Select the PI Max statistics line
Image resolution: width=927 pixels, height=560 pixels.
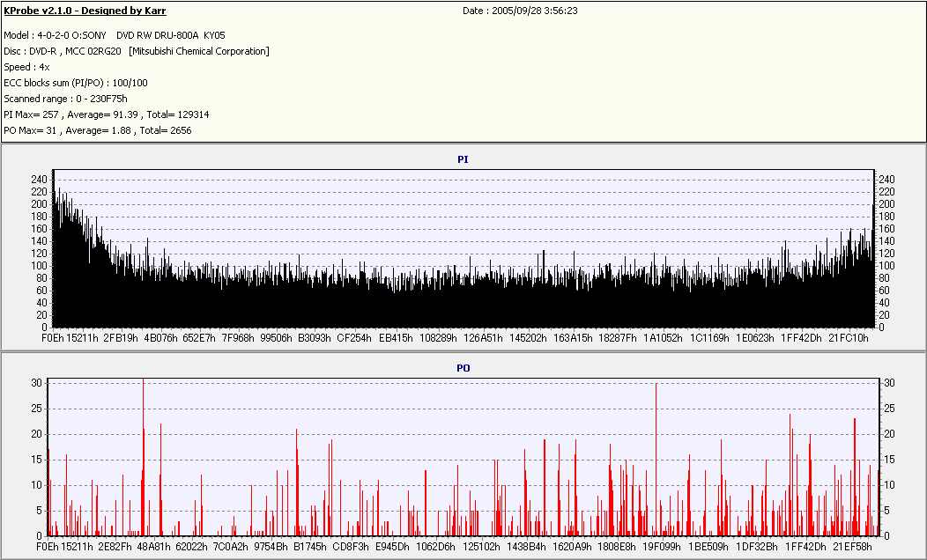click(106, 114)
